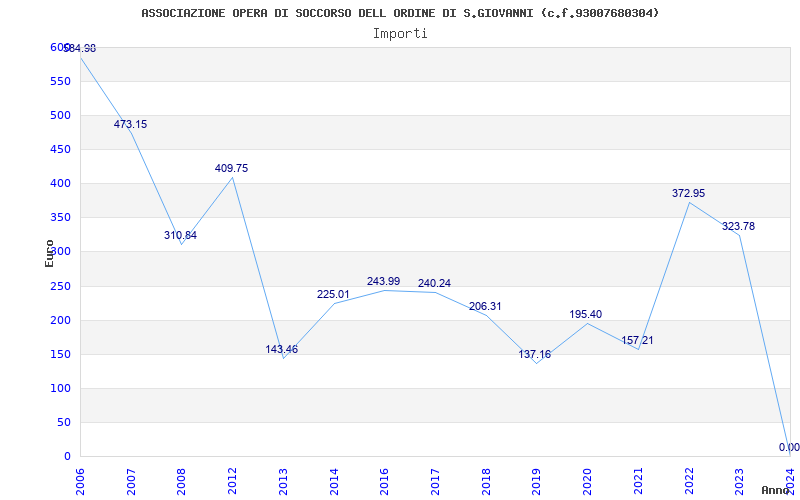The width and height of the screenshot is (800, 500).
Task: Click the y-axis value 200
Action: click(x=60, y=320)
